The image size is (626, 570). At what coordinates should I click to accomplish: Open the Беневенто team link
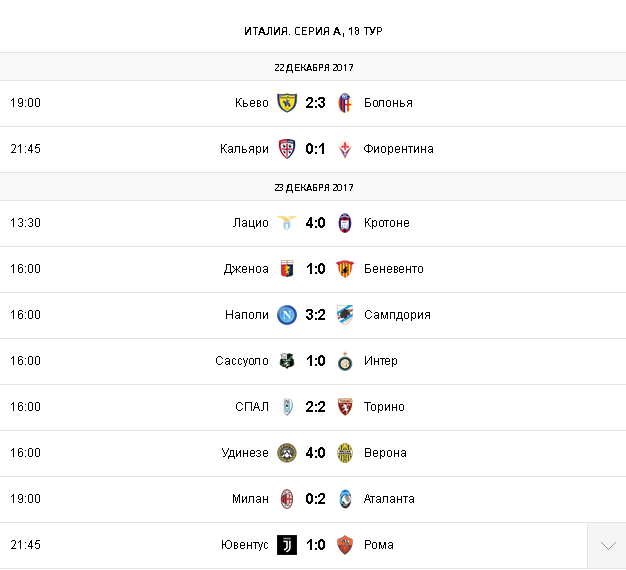394,269
